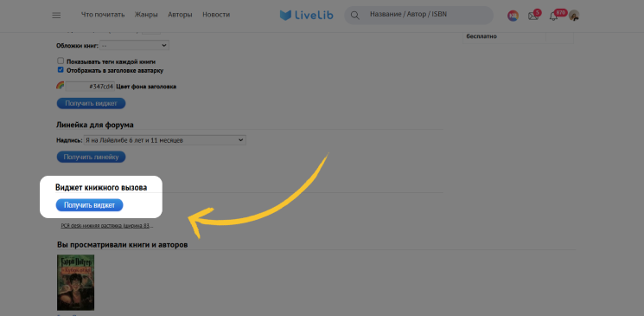Expand the 'Надпись' forum ruler dropdown
644x316 pixels.
[165, 140]
